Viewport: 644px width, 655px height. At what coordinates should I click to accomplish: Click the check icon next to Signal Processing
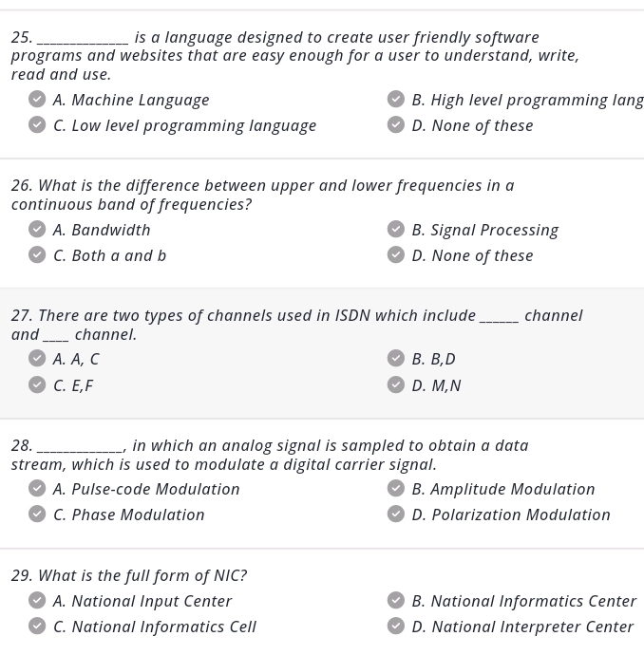tap(396, 230)
